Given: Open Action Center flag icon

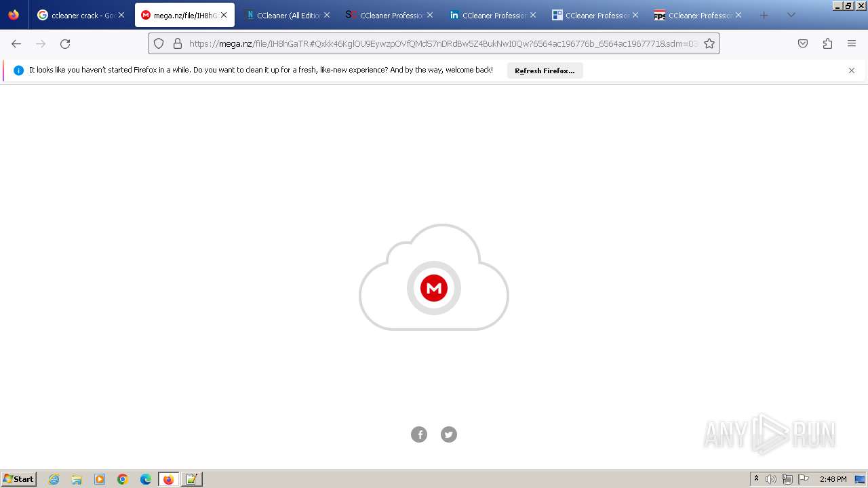Looking at the screenshot, I should (804, 479).
